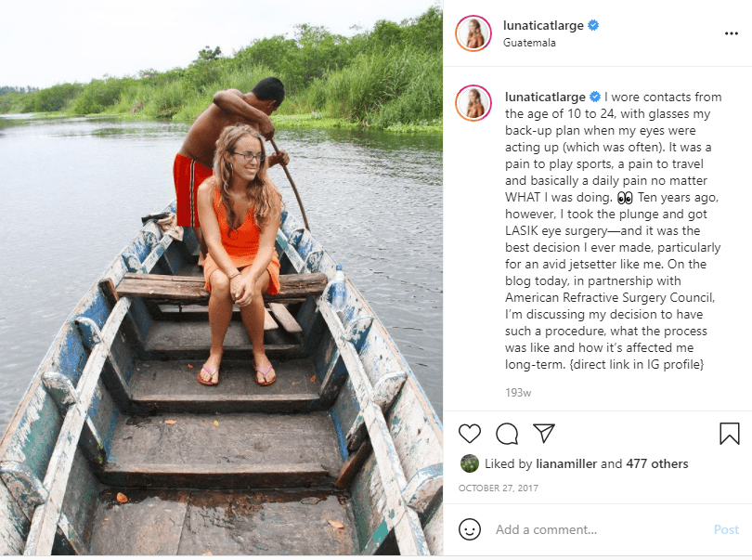Click small avatar of liker lianamiller
Viewport: 752px width, 560px height.
point(470,463)
